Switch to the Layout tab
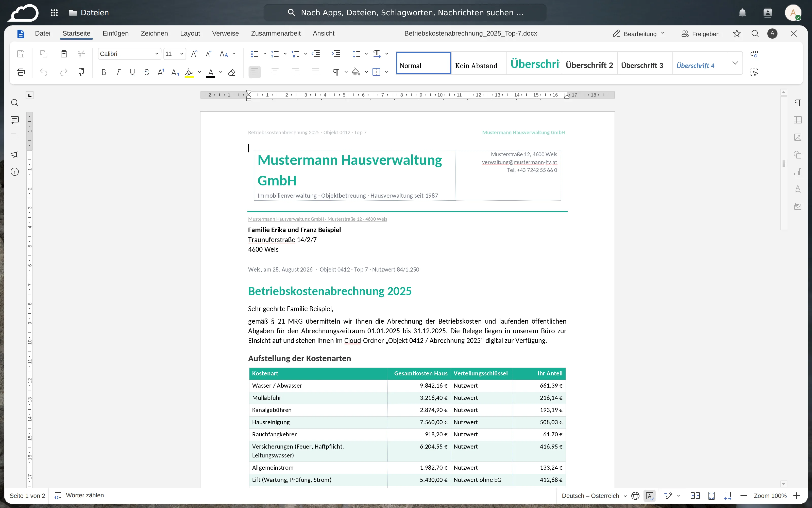Screen dimensions: 812x508 [x=190, y=33]
